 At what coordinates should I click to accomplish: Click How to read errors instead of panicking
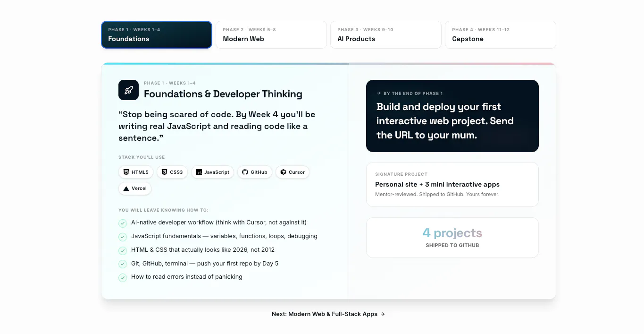point(187,277)
